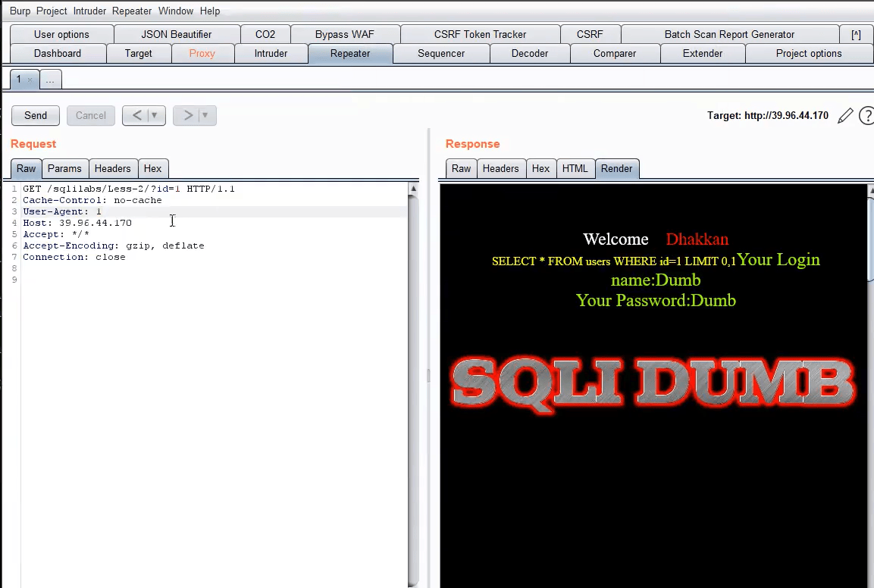
Task: Click the Host: 39.96.44.170 header line
Action: [77, 223]
